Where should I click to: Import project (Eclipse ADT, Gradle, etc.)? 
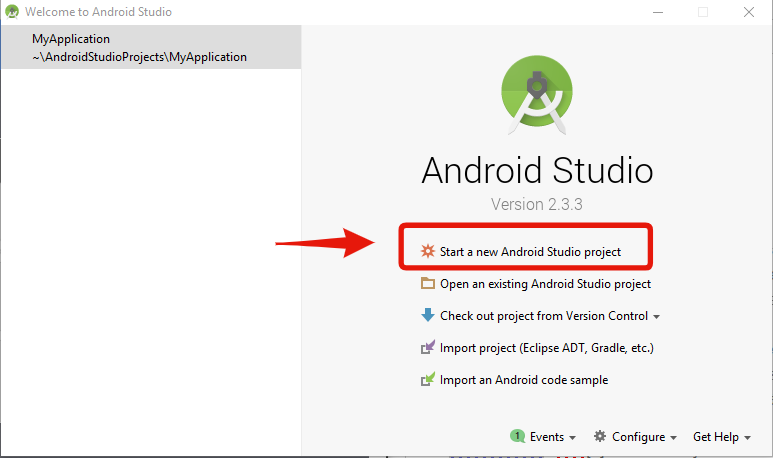coord(547,348)
